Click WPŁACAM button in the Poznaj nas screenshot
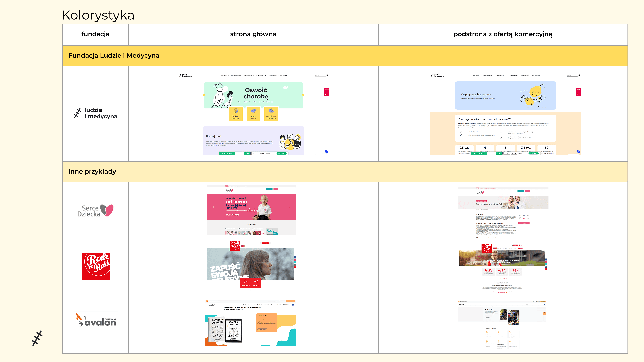 tap(282, 153)
